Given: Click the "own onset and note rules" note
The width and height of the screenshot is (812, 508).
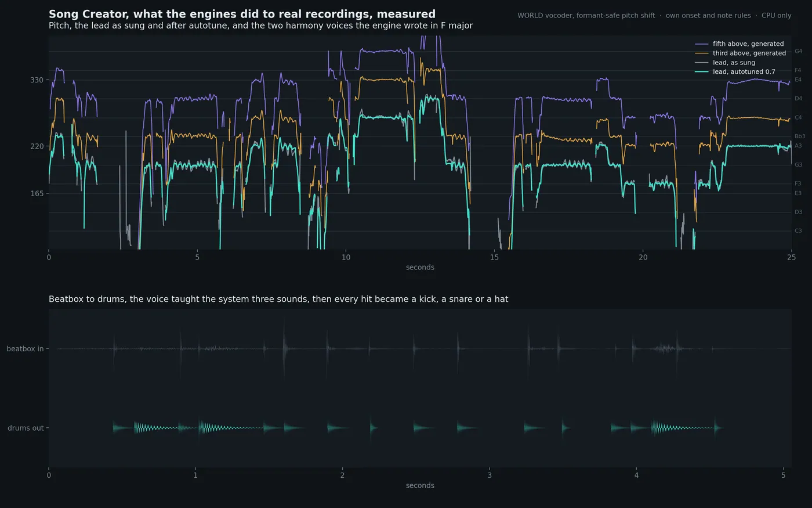Looking at the screenshot, I should [708, 16].
